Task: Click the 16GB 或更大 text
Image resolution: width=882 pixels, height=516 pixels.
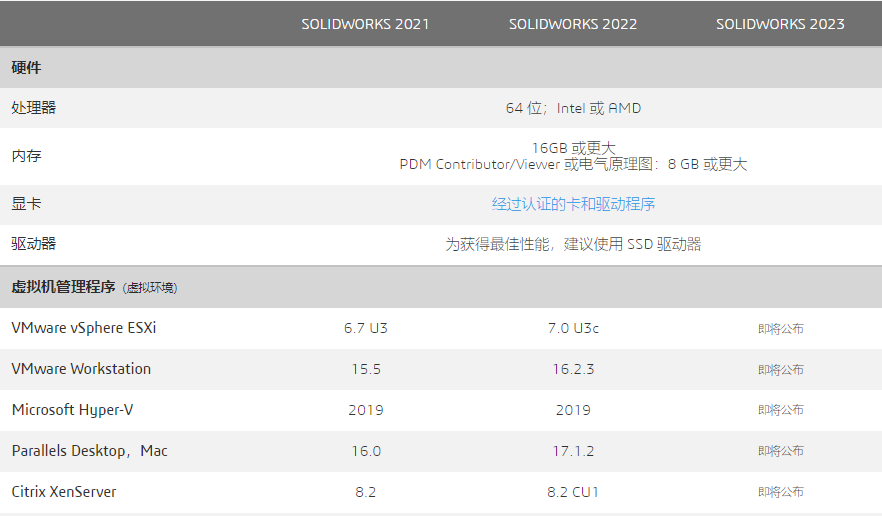Action: click(x=574, y=148)
